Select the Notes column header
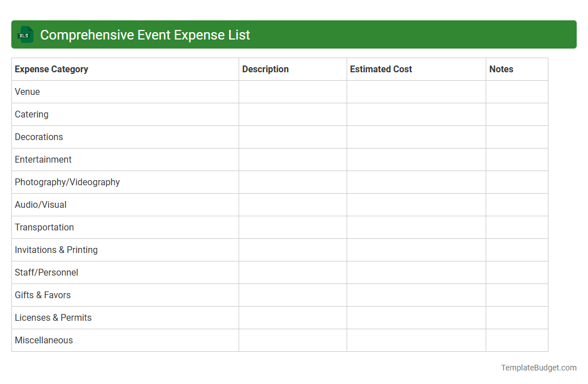 point(501,69)
